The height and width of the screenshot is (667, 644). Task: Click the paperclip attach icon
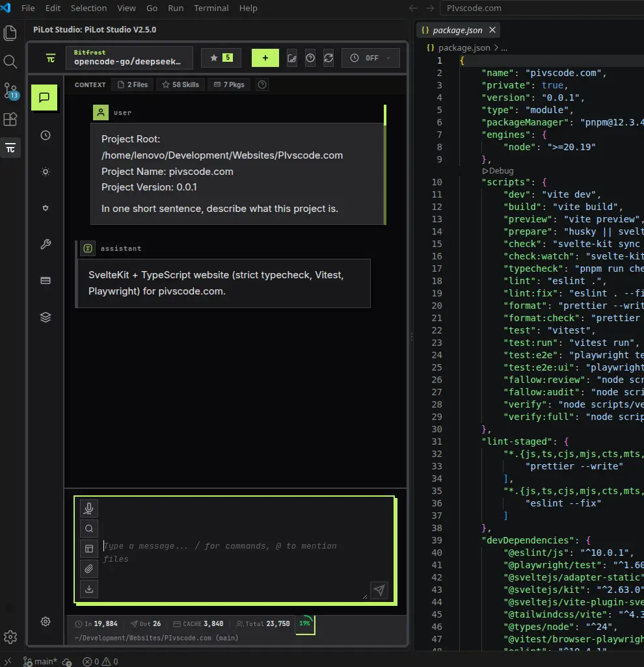(x=89, y=569)
